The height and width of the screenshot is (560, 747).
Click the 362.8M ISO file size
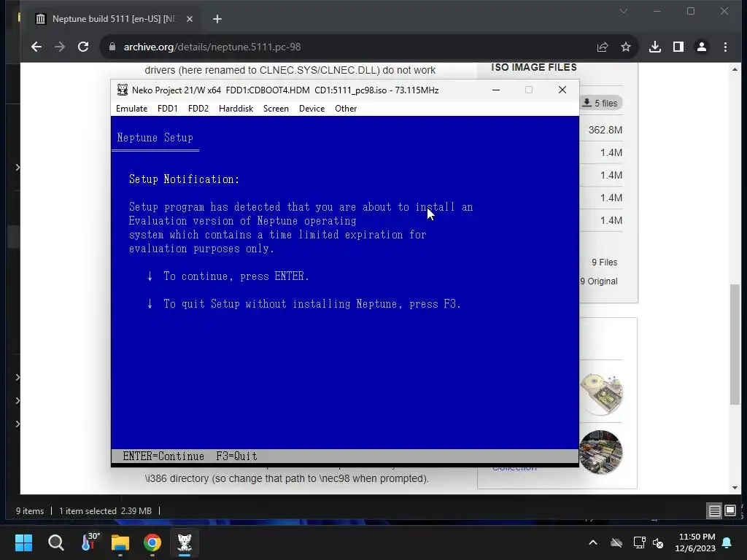[x=605, y=130]
